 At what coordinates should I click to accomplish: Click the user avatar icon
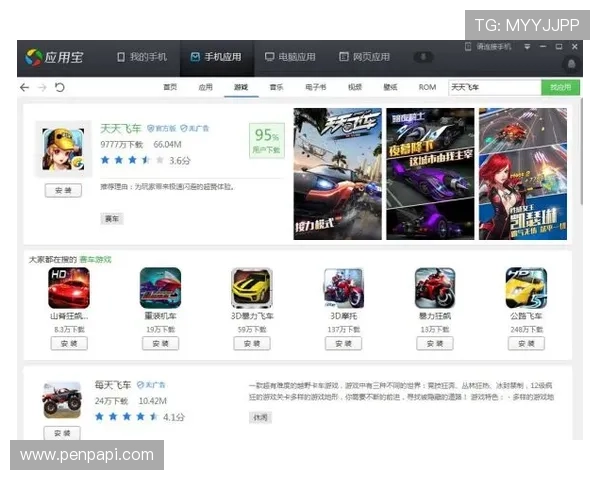tap(571, 64)
